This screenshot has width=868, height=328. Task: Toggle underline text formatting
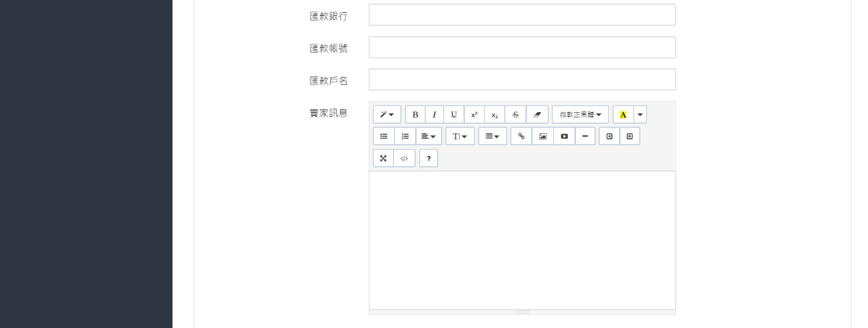click(453, 115)
